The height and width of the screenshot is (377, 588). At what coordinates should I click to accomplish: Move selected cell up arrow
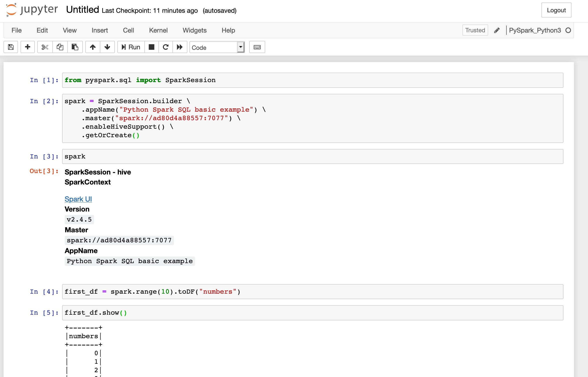93,47
